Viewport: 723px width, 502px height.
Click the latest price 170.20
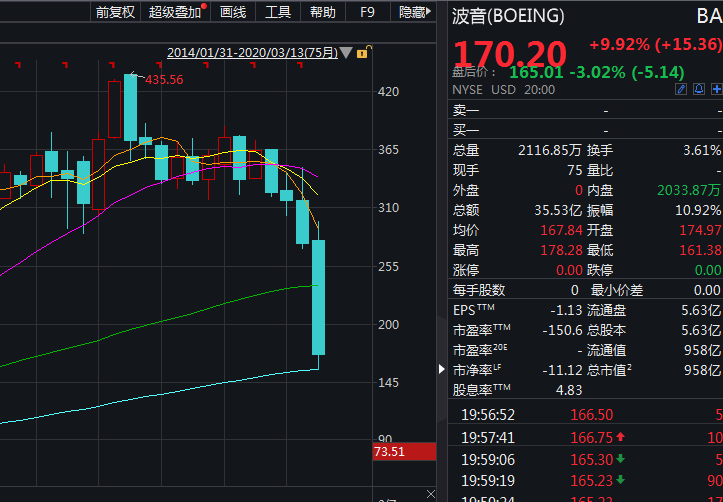[510, 54]
